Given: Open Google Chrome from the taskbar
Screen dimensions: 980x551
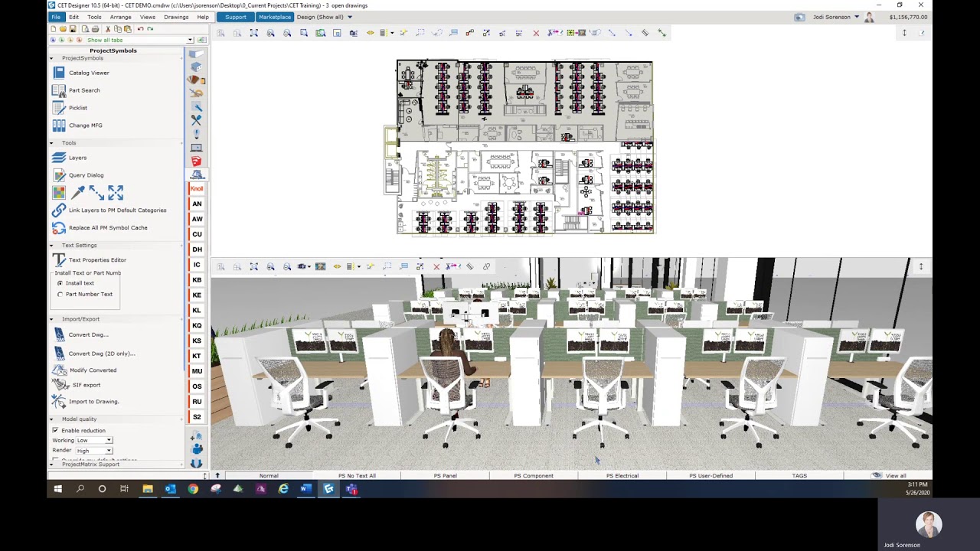Looking at the screenshot, I should pos(193,489).
